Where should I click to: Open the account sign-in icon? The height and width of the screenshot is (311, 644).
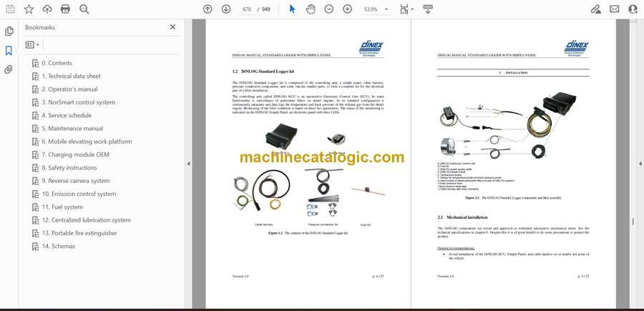click(x=633, y=9)
